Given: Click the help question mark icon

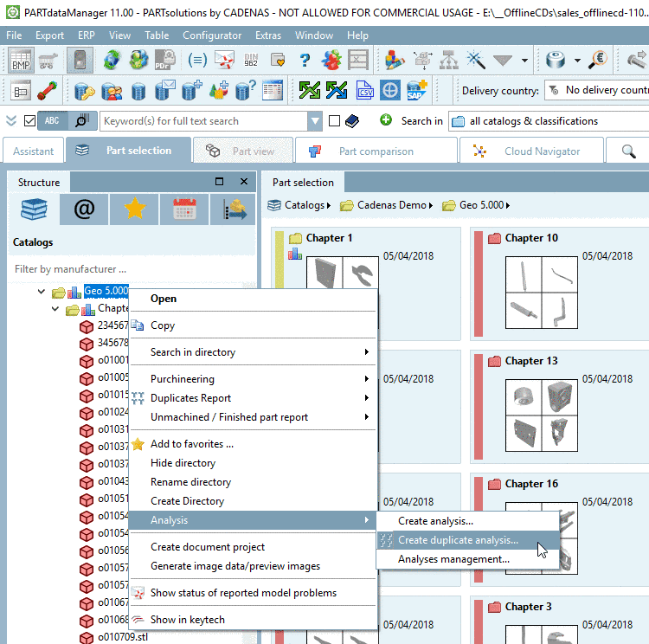Looking at the screenshot, I should pyautogui.click(x=305, y=61).
